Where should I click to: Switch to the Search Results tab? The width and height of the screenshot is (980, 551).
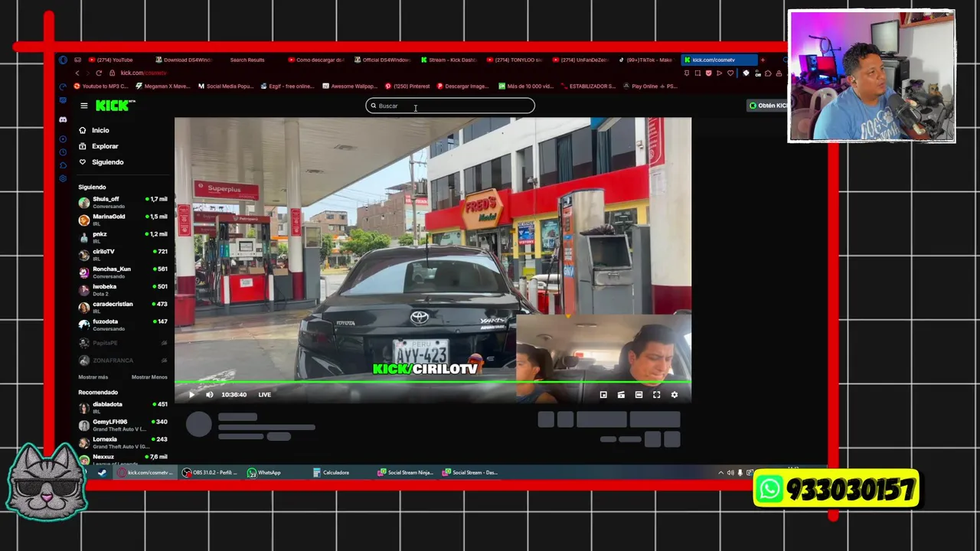[247, 60]
